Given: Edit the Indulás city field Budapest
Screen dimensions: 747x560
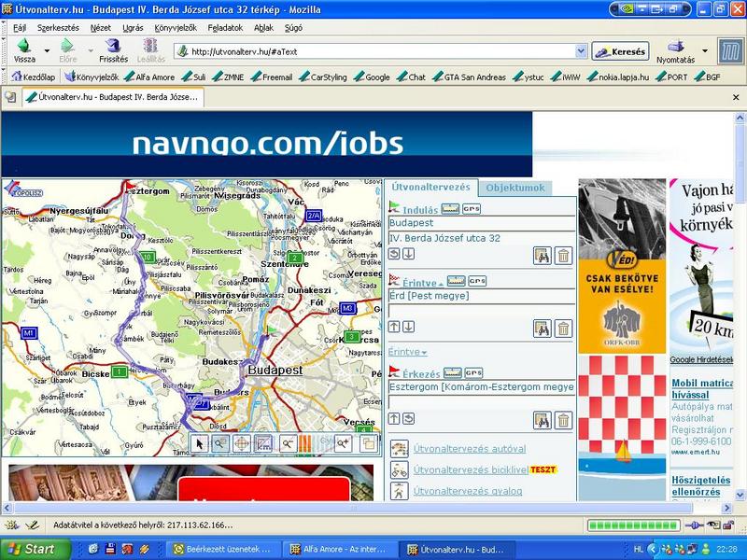Looking at the screenshot, I should tap(482, 223).
